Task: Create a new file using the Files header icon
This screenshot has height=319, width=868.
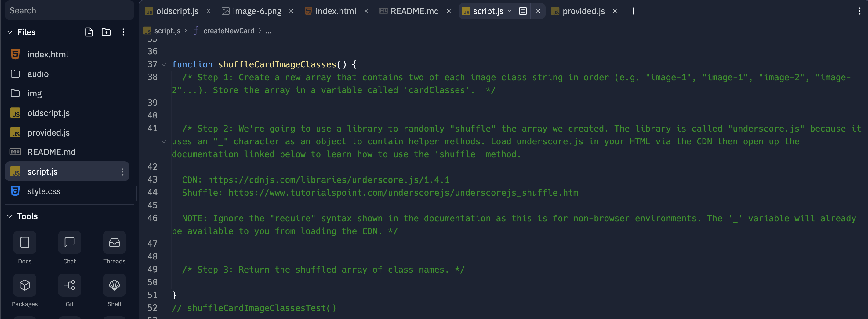Action: click(x=89, y=32)
